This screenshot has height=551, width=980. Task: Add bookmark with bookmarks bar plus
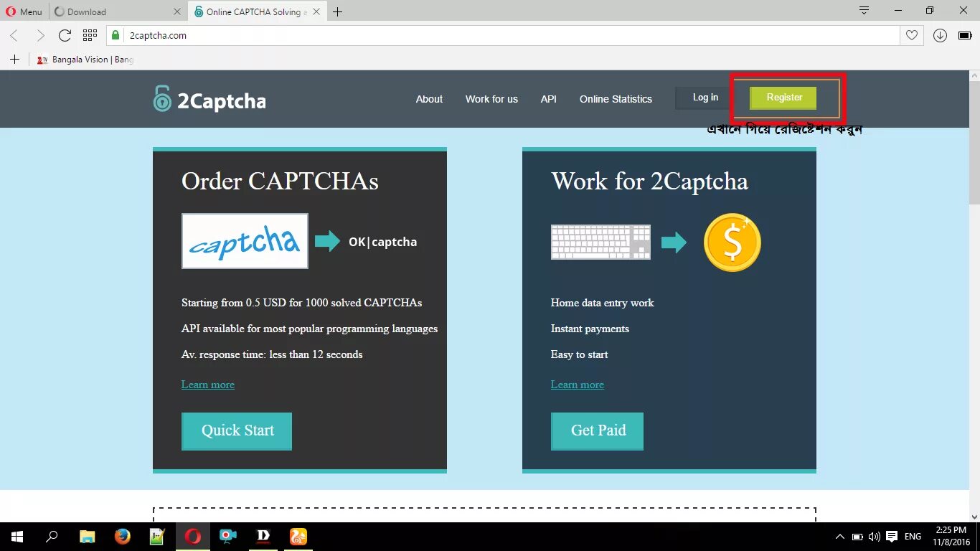pos(14,60)
